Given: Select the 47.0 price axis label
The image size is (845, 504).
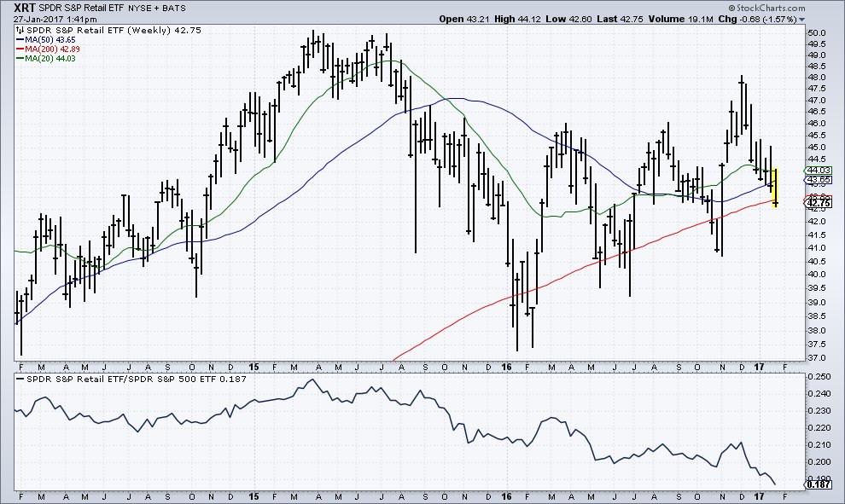Looking at the screenshot, I should (817, 101).
